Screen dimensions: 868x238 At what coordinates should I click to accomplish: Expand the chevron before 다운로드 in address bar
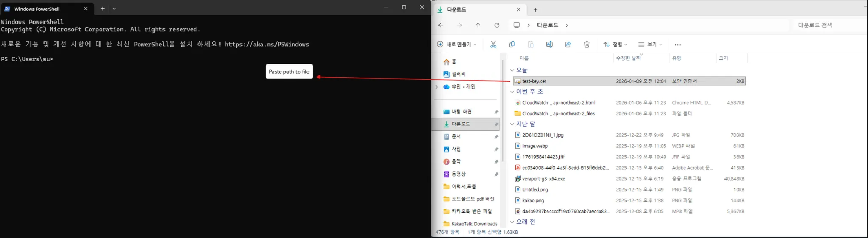click(528, 25)
